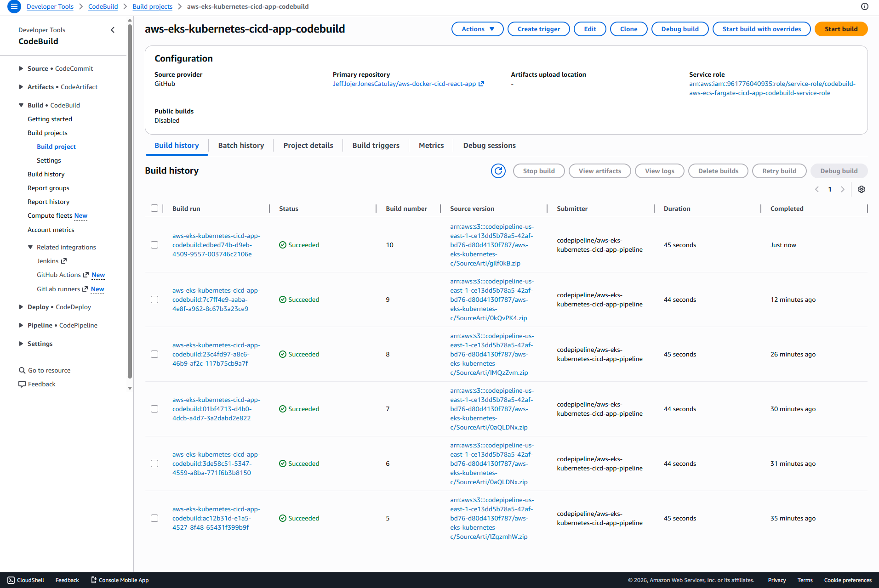Click the Delete builds button
The image size is (879, 588).
coord(718,171)
